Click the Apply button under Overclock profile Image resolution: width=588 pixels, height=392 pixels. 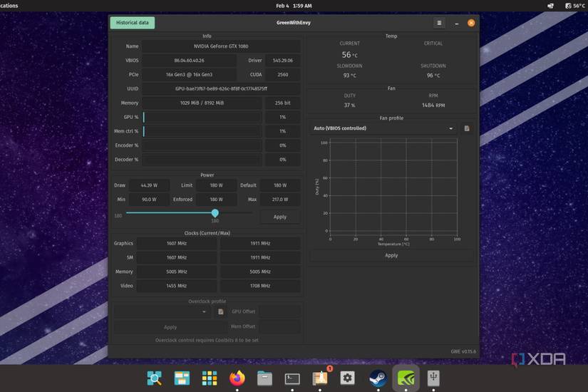[x=170, y=327]
